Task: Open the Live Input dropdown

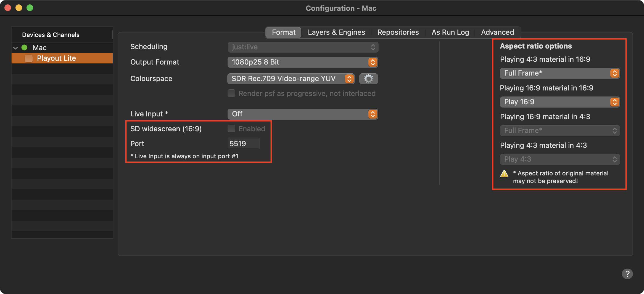Action: (303, 114)
